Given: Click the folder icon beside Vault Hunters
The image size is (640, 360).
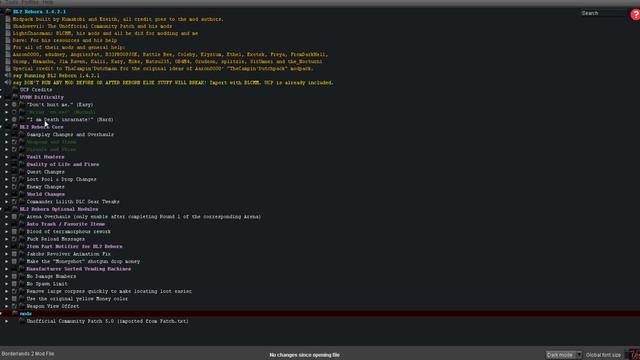Looking at the screenshot, I should coord(22,157).
